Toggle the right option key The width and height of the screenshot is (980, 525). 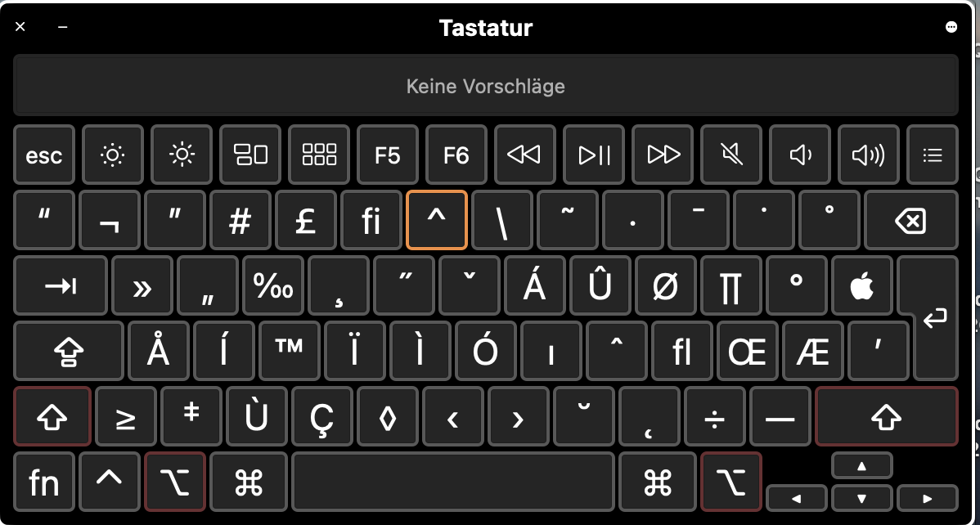731,482
